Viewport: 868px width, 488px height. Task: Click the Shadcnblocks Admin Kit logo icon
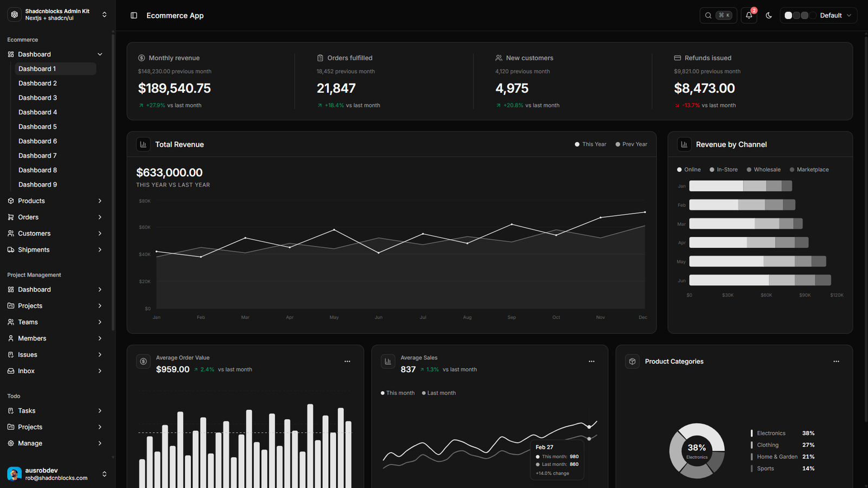[15, 15]
